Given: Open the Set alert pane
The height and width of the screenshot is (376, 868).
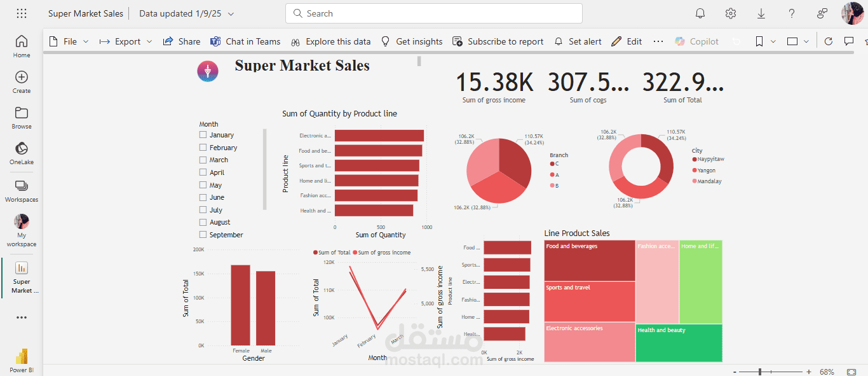Looking at the screenshot, I should coord(577,41).
